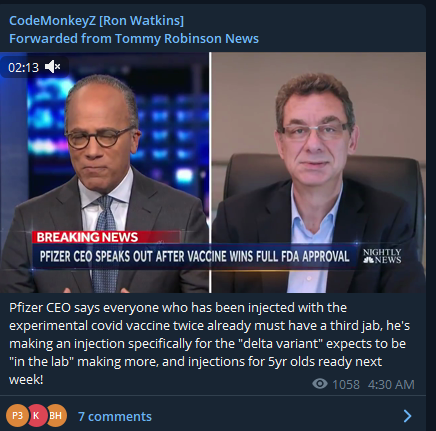Open the P3 commenter avatar
This screenshot has width=436, height=431.
[x=17, y=415]
